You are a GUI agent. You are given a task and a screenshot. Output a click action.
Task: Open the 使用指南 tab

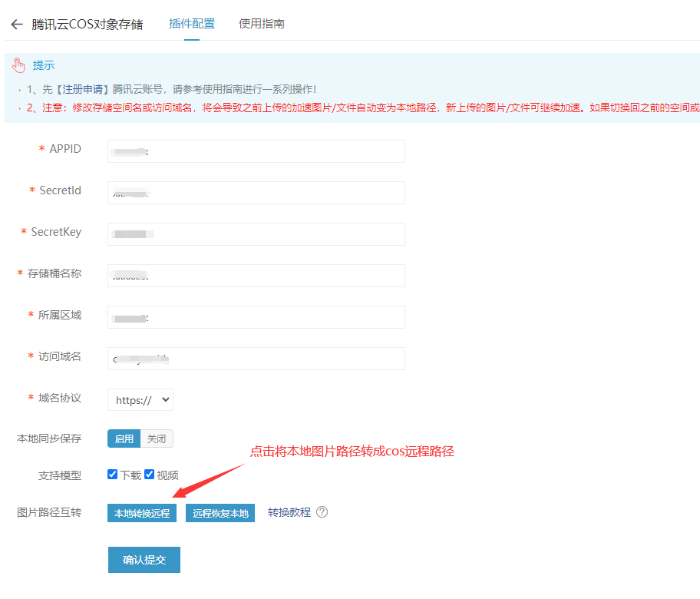(x=262, y=24)
